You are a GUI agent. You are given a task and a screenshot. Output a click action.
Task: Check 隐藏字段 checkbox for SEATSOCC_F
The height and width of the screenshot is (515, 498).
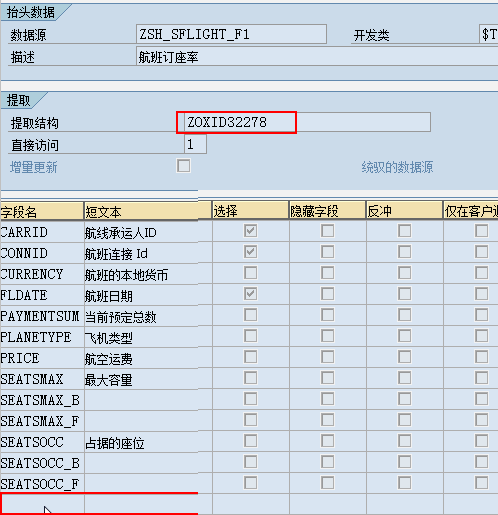[328, 483]
